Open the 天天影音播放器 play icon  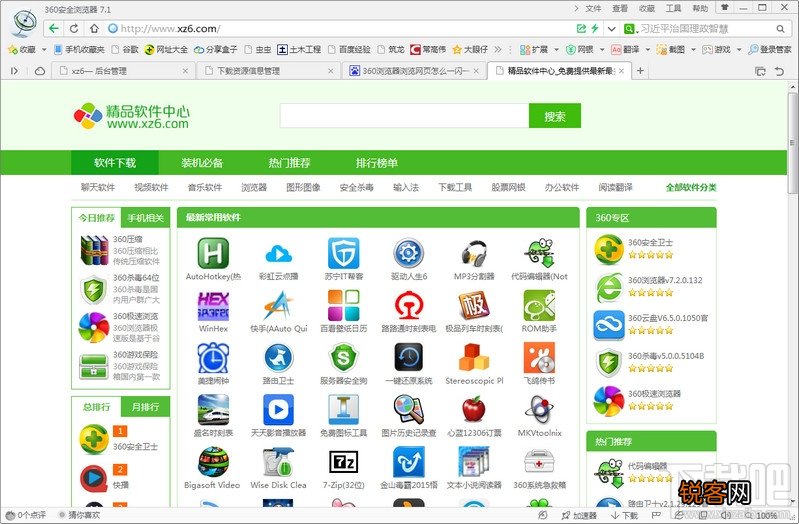pos(278,410)
